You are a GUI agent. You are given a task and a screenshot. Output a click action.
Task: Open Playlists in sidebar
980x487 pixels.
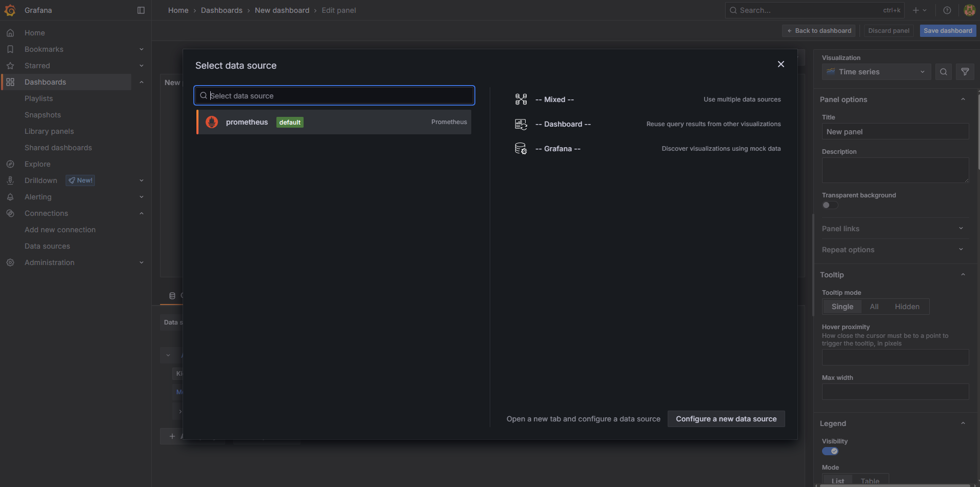(x=39, y=98)
